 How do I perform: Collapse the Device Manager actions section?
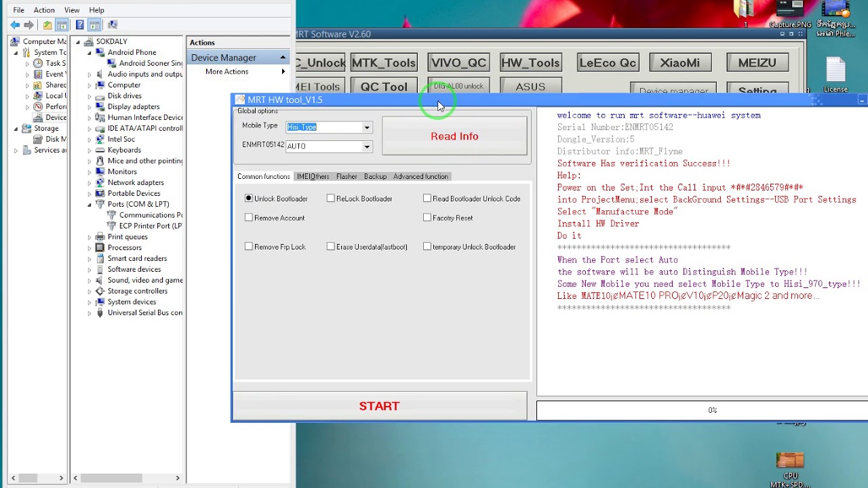(283, 58)
